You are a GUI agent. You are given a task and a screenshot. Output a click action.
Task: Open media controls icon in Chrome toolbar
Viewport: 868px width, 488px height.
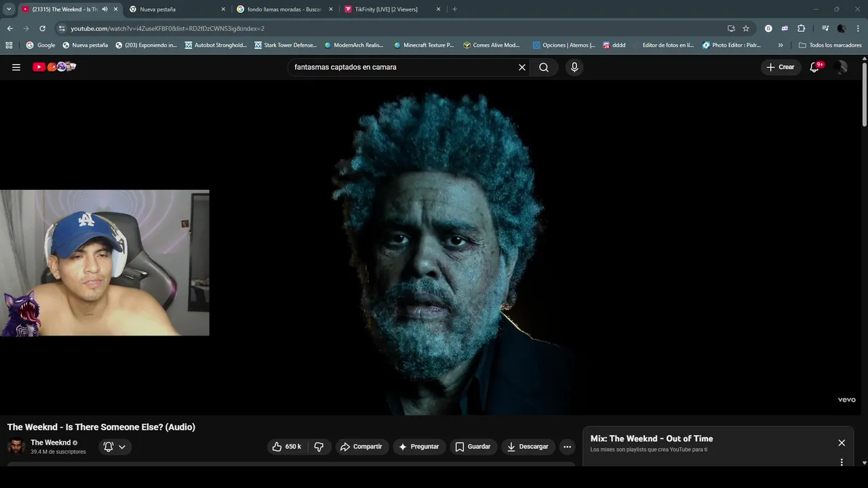pos(825,28)
